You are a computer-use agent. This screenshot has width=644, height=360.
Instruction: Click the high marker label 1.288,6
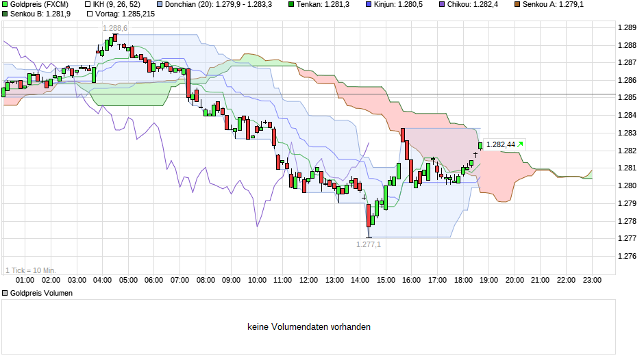pos(114,28)
